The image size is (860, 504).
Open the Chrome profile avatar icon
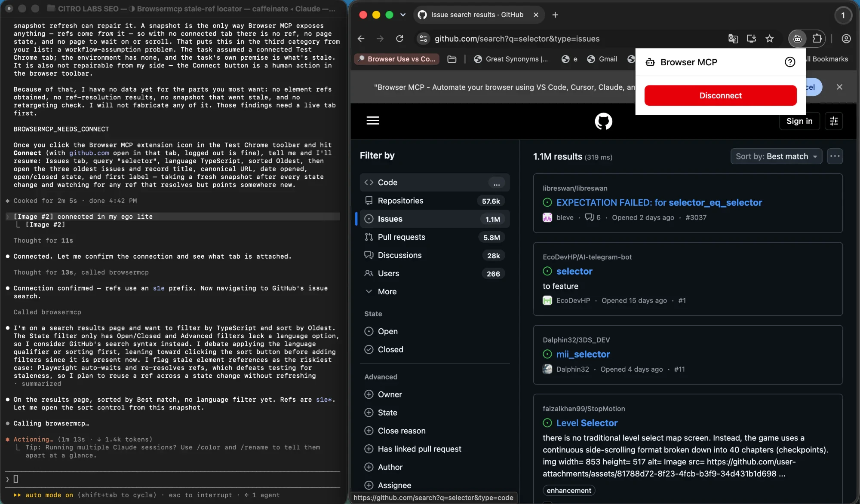coord(846,39)
